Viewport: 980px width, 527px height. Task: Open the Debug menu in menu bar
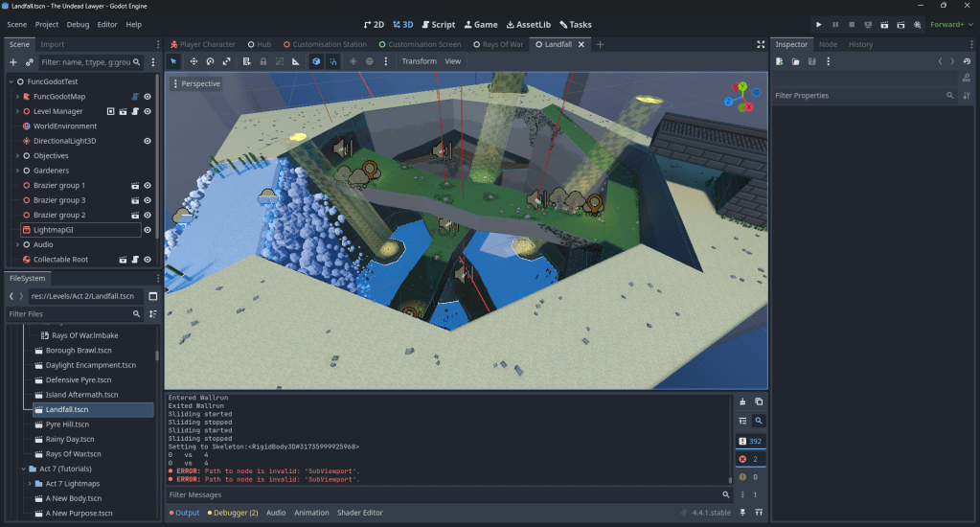point(78,24)
